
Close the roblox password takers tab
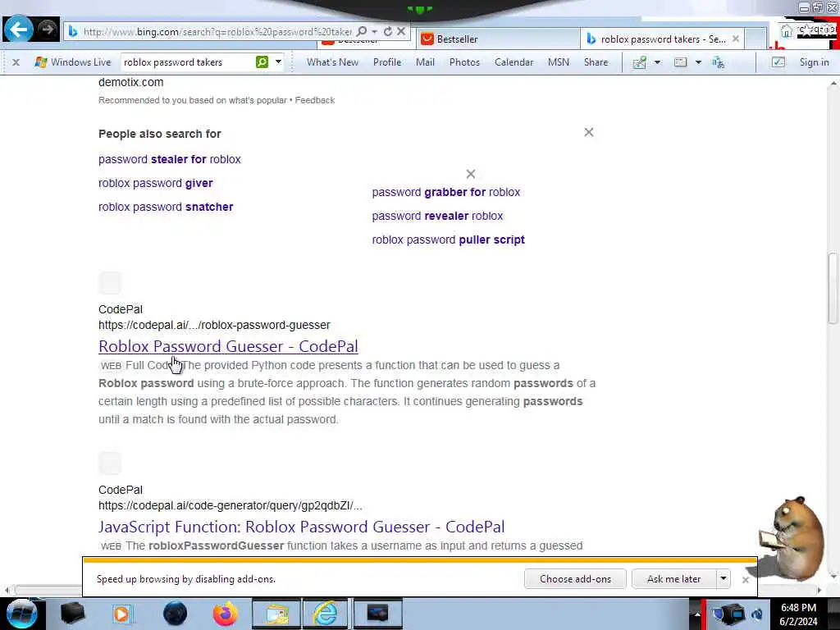[736, 39]
